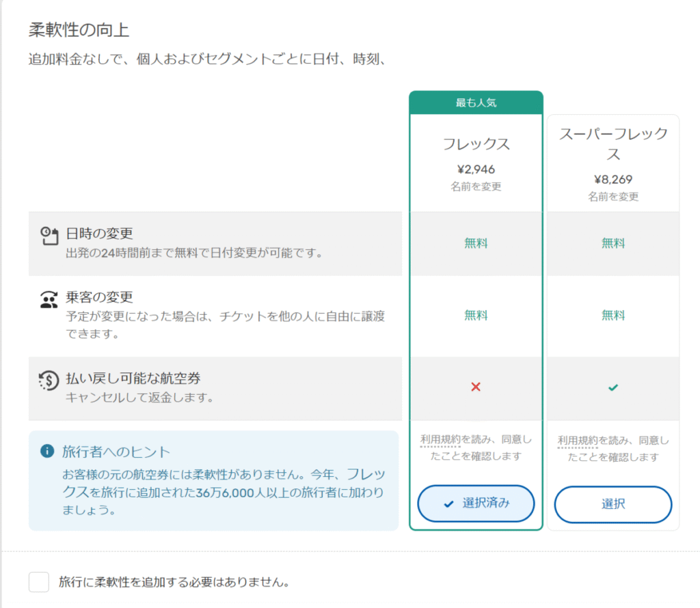
Task: Click the checkmark inside the 選択済み button
Action: coord(448,504)
